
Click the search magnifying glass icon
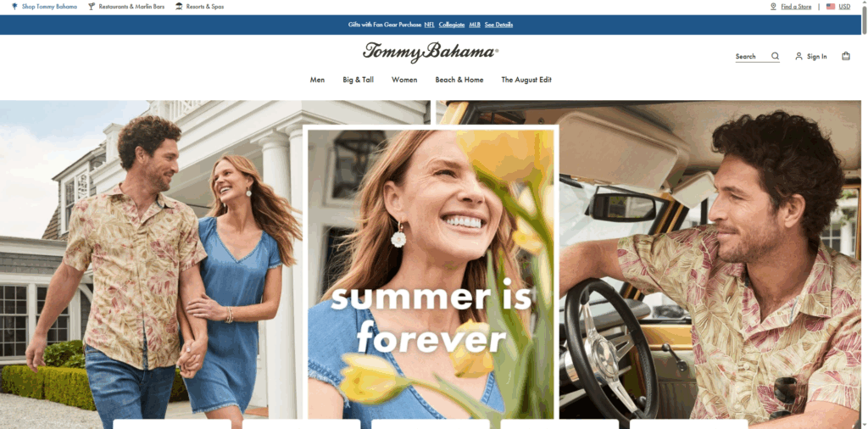coord(775,56)
